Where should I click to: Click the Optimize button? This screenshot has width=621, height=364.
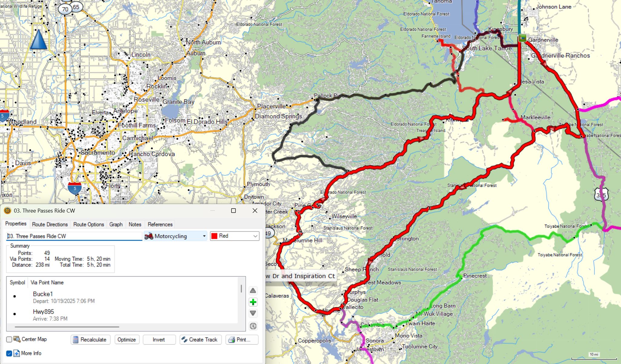pos(126,340)
